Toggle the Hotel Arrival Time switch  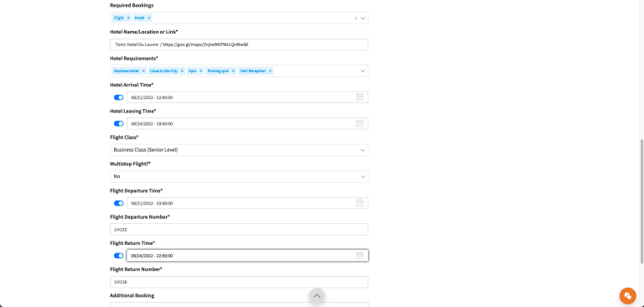click(119, 97)
